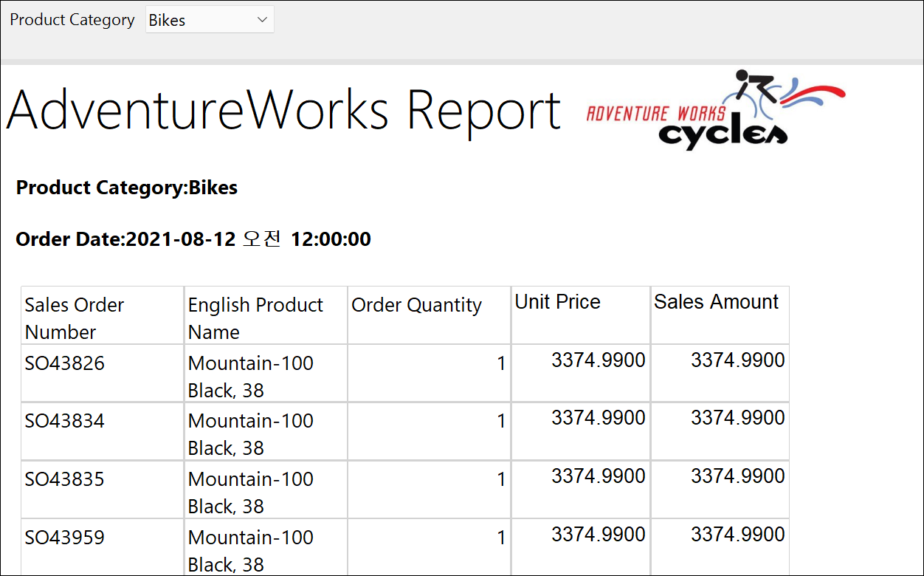Click the Order Quantity column header
Screen dimensions: 924x576
[429, 315]
